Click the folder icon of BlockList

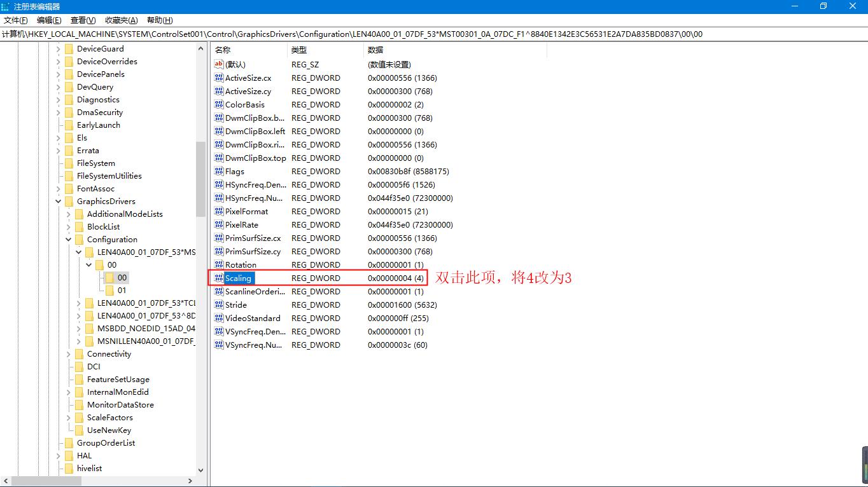[x=79, y=227]
